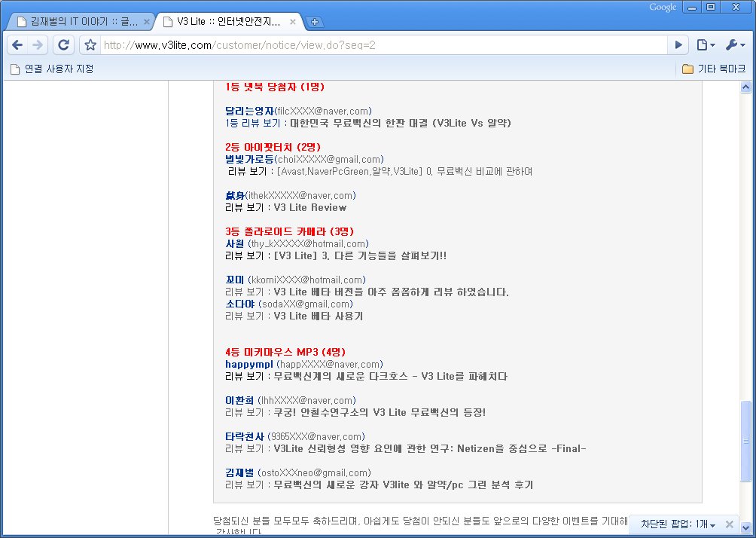Open review 무료백신계의 새로운 다크호스

391,376
